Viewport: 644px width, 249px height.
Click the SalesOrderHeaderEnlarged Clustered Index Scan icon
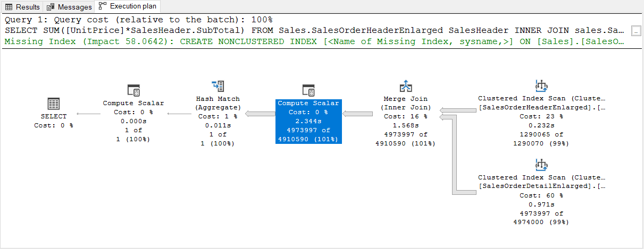pos(541,86)
